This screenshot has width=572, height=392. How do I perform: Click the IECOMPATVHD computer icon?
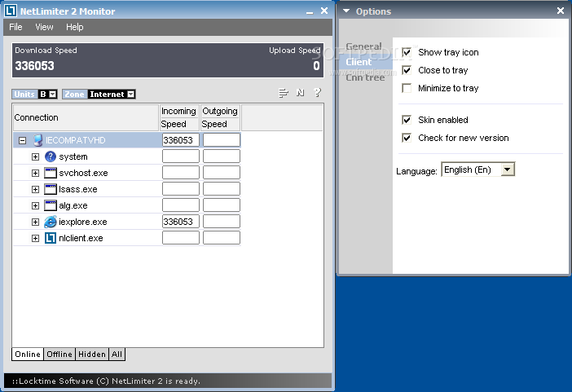click(37, 140)
